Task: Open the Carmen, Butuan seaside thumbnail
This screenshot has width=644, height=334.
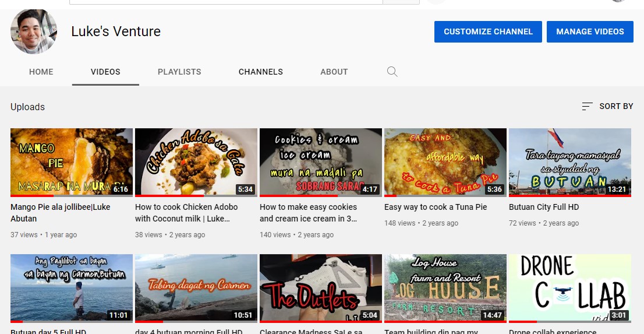Action: coord(72,289)
